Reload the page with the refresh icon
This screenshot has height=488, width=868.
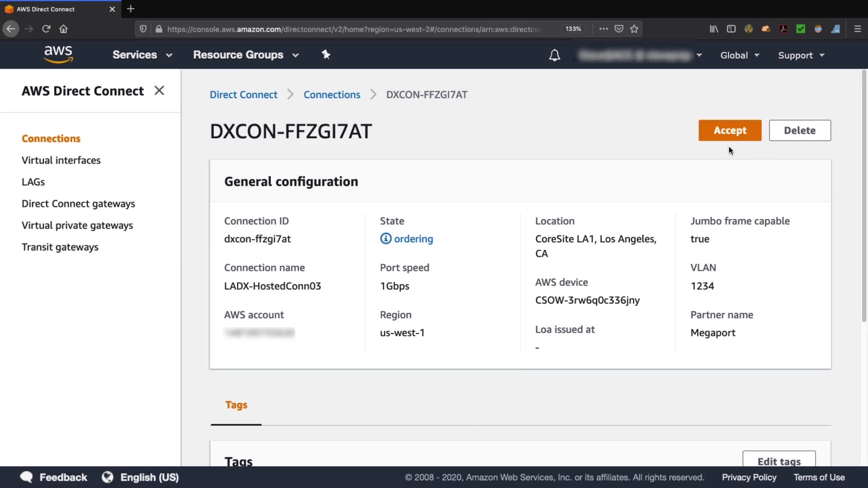[46, 29]
